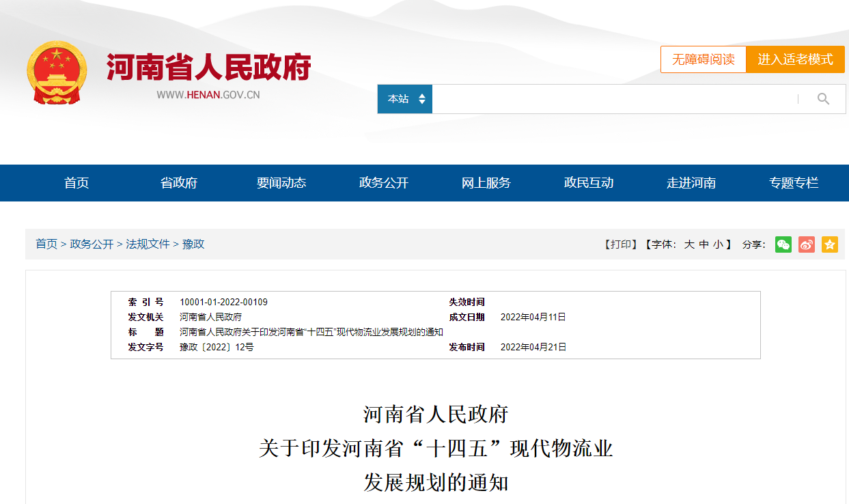The width and height of the screenshot is (849, 504).
Task: Click the 豫政 breadcrumb link
Action: coord(193,244)
